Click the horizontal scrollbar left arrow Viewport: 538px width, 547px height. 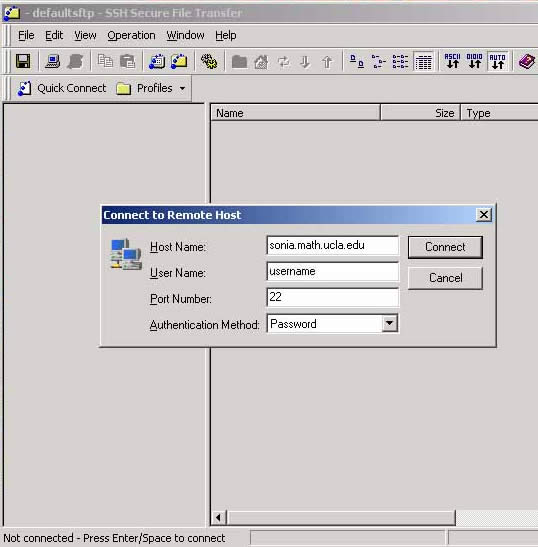click(218, 517)
